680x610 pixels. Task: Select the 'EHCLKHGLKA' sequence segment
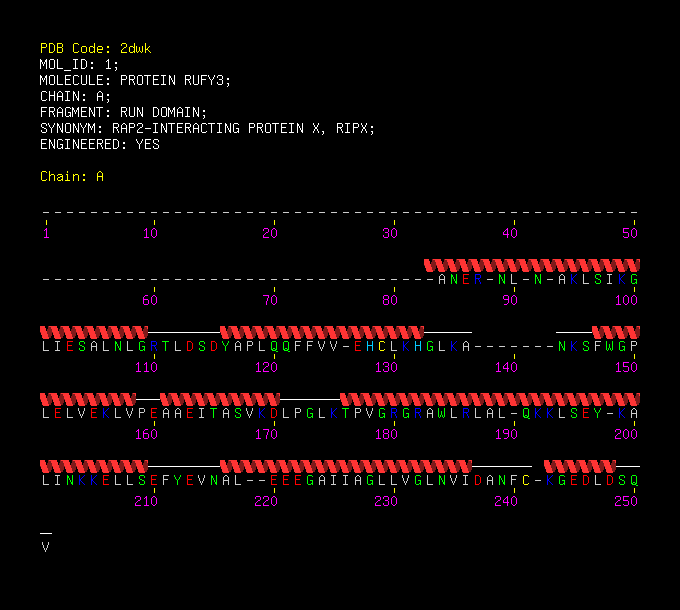point(412,346)
